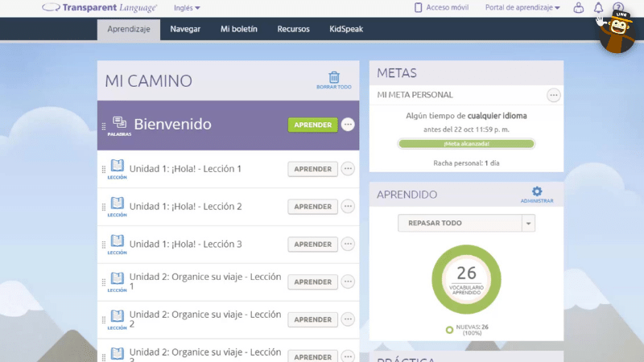644x362 pixels.
Task: Click Aprender for Unidad 2 Lección 1
Action: point(312,282)
